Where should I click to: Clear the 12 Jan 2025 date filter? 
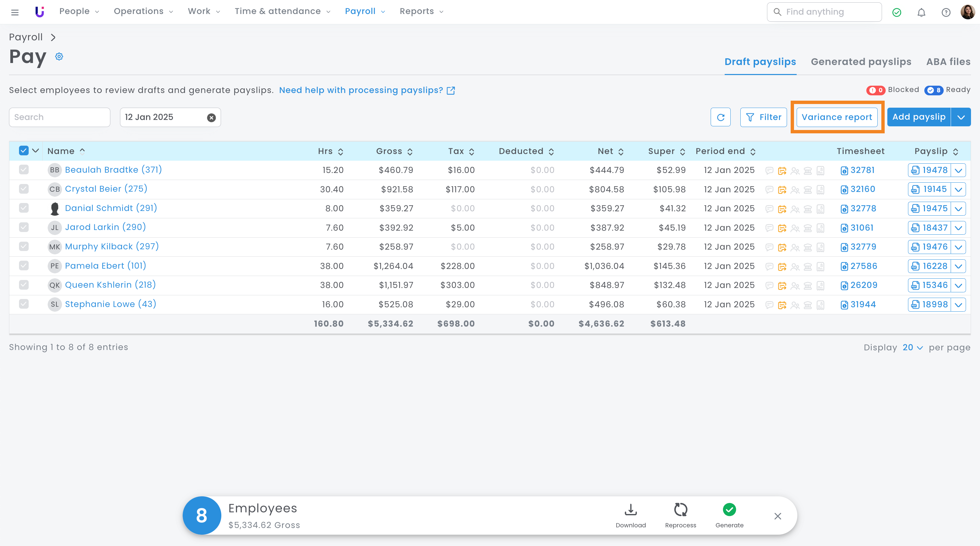click(211, 118)
